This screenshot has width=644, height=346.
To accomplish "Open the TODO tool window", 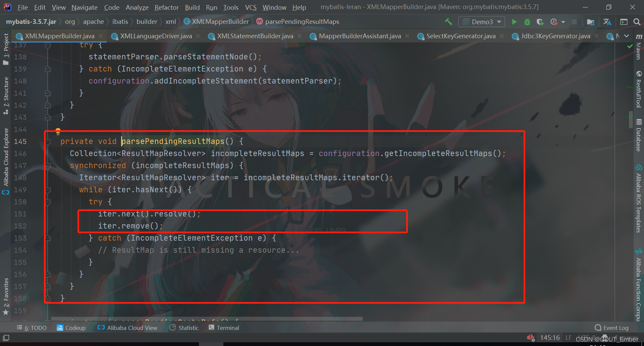I will 32,328.
